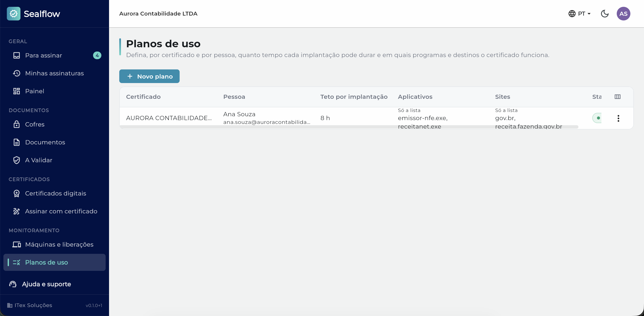Go to Máquinas e liberações menu item

pyautogui.click(x=55, y=244)
